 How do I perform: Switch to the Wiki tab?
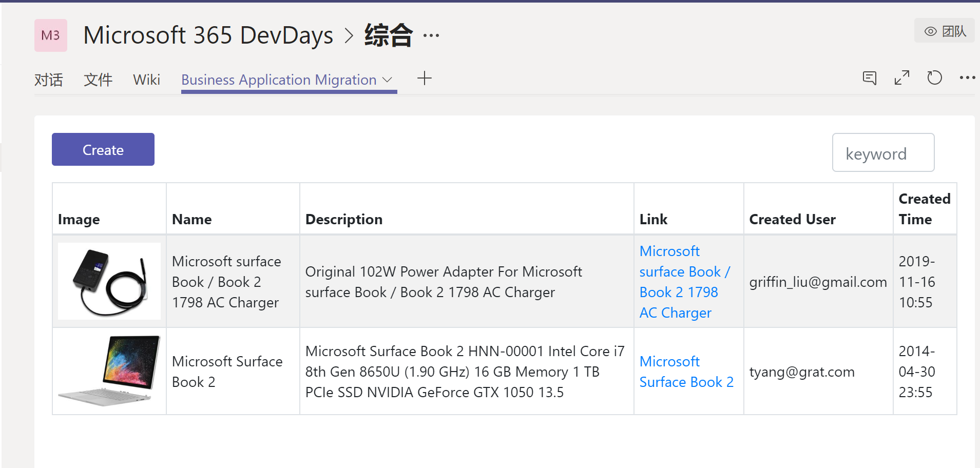(x=147, y=80)
